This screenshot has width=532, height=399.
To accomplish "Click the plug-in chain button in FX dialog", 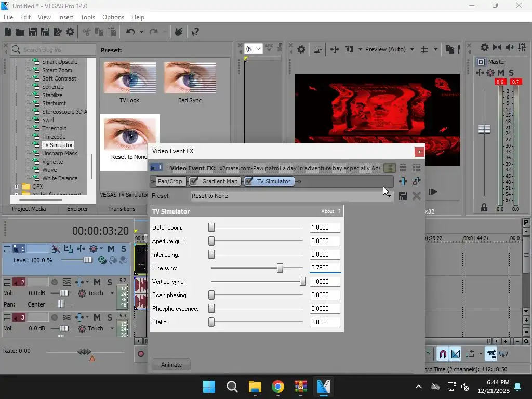I will click(403, 181).
